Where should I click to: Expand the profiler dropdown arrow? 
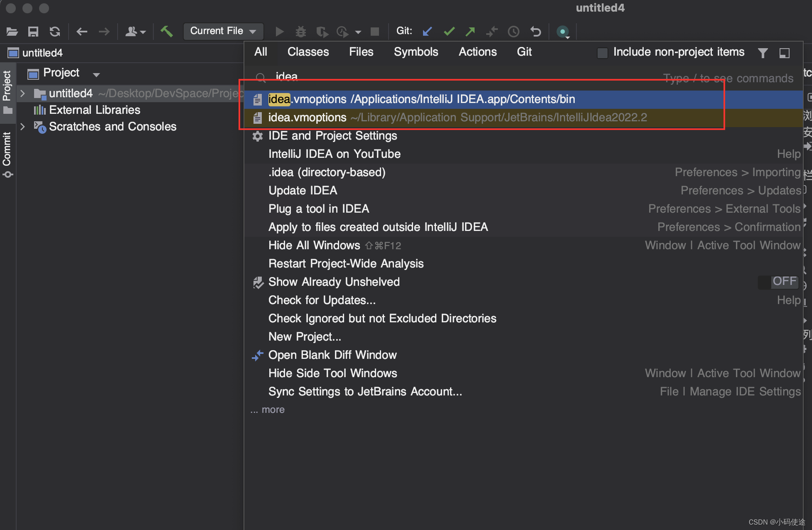[358, 32]
